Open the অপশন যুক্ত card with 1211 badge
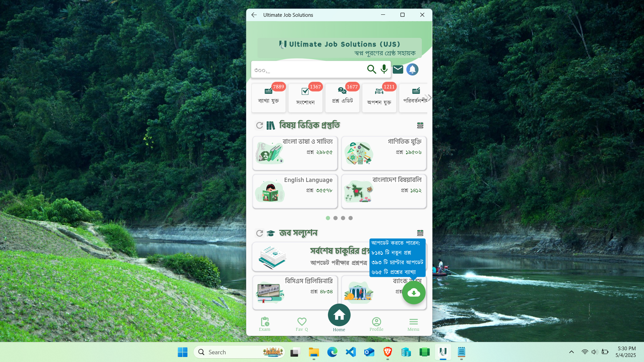 point(379,98)
